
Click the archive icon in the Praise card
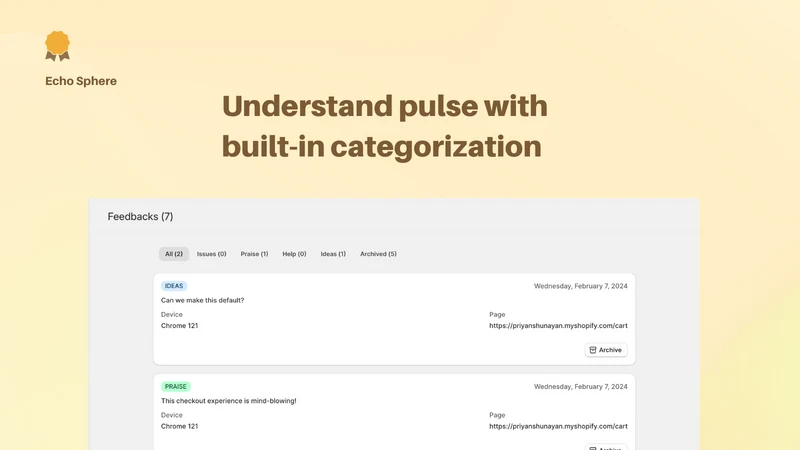[x=593, y=448]
